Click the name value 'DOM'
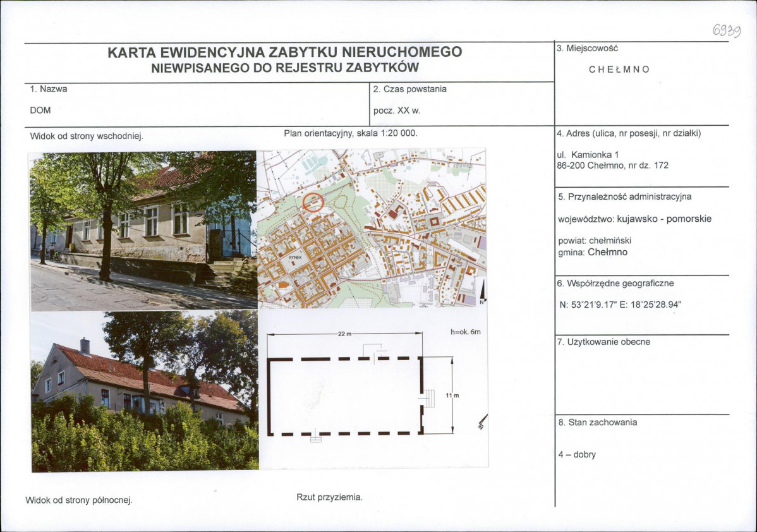This screenshot has width=757, height=532. [40, 110]
